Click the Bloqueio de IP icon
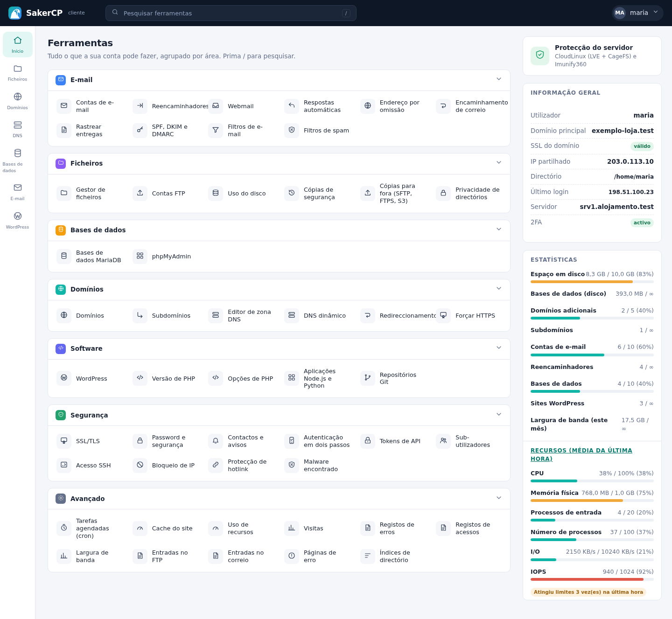The width and height of the screenshot is (672, 619). click(x=140, y=465)
